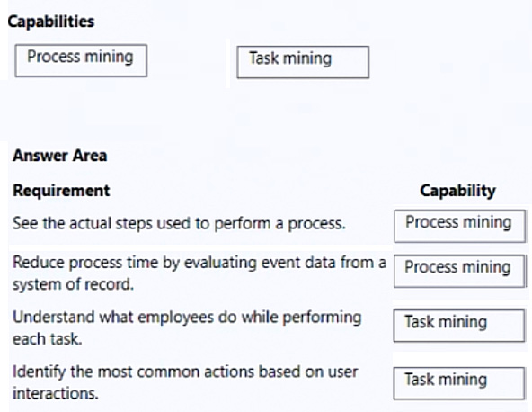Click the 'interactions.' text line
532x412 pixels.
(x=56, y=393)
